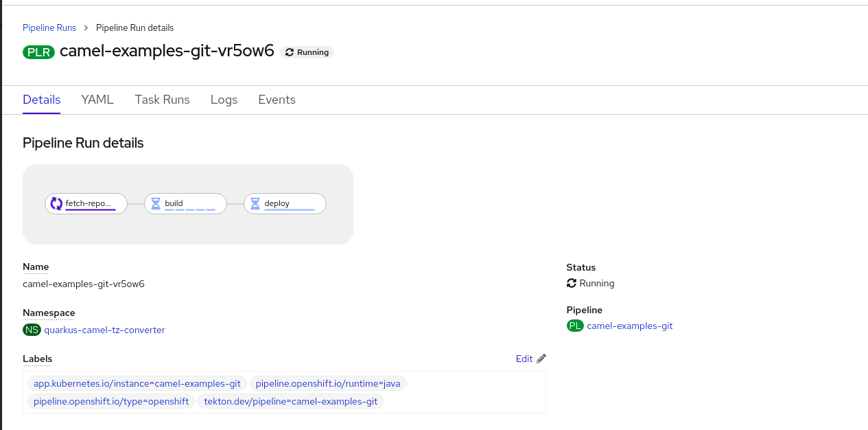
Task: Open label app.kubernetes.io/instance=camel-examples-git
Action: 137,383
